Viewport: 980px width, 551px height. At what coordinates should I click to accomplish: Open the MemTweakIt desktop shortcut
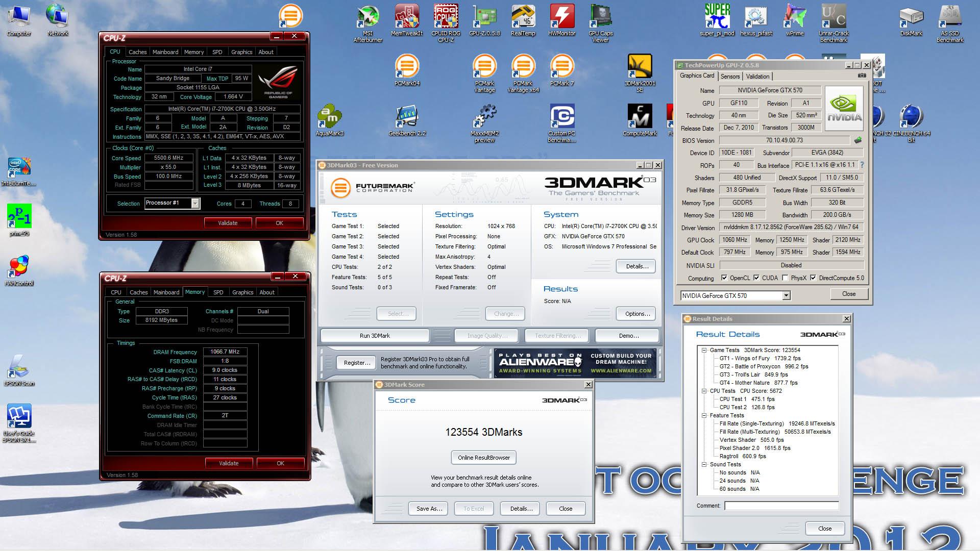click(407, 20)
